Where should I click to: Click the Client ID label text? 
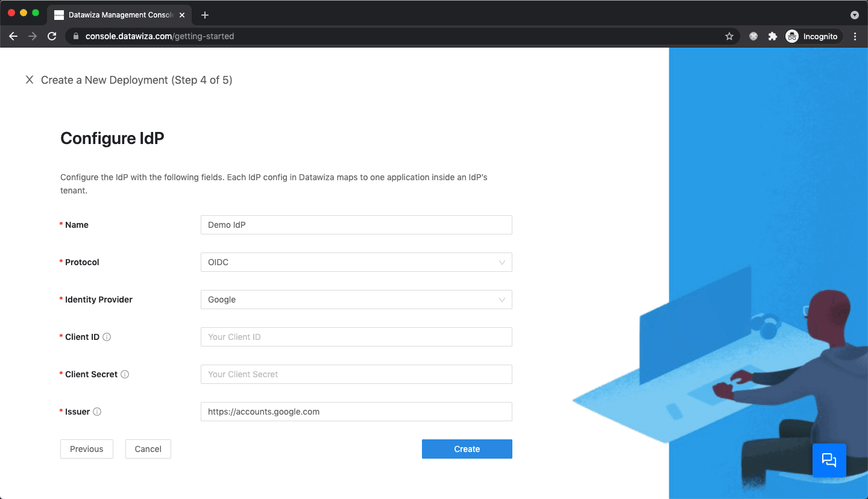coord(82,337)
